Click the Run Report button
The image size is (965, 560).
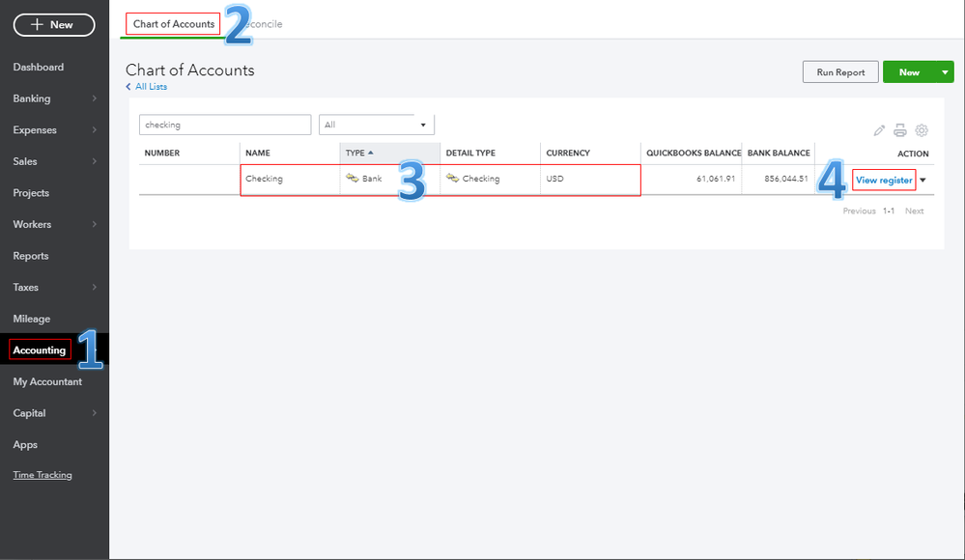[840, 72]
